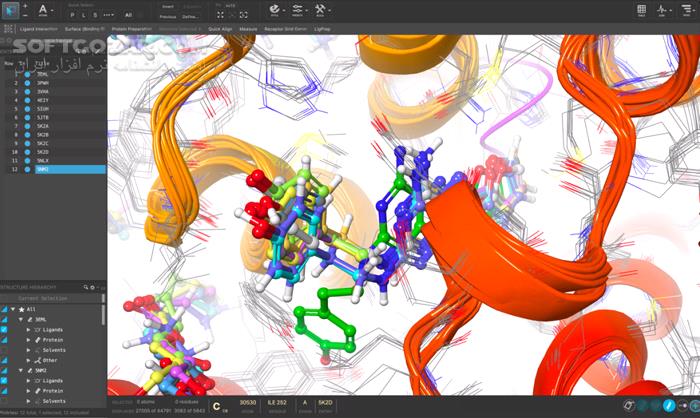Click the atom picking 'A' icon
700x418 pixels.
[44, 10]
